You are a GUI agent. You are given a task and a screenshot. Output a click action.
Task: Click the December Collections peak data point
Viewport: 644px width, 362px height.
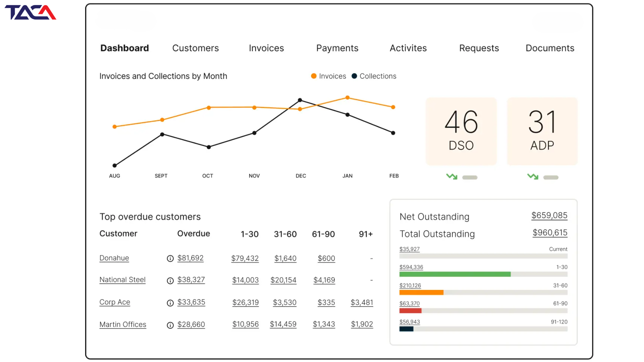coord(300,100)
